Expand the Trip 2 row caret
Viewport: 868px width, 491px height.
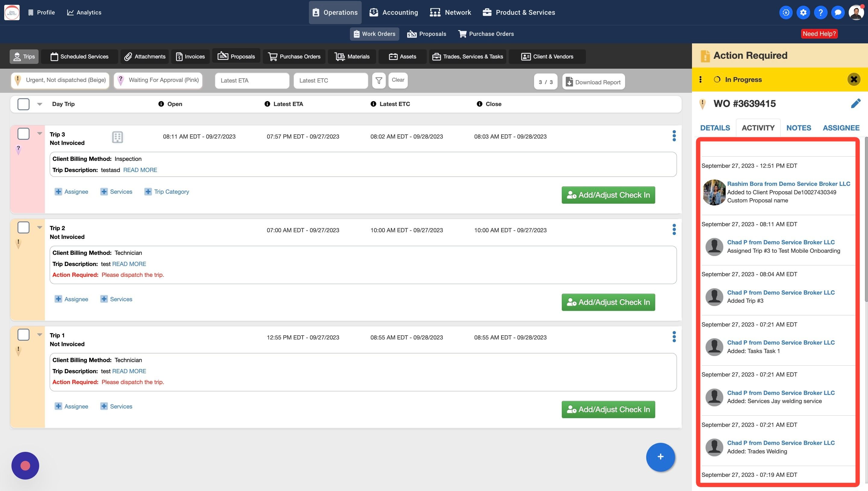pyautogui.click(x=39, y=228)
